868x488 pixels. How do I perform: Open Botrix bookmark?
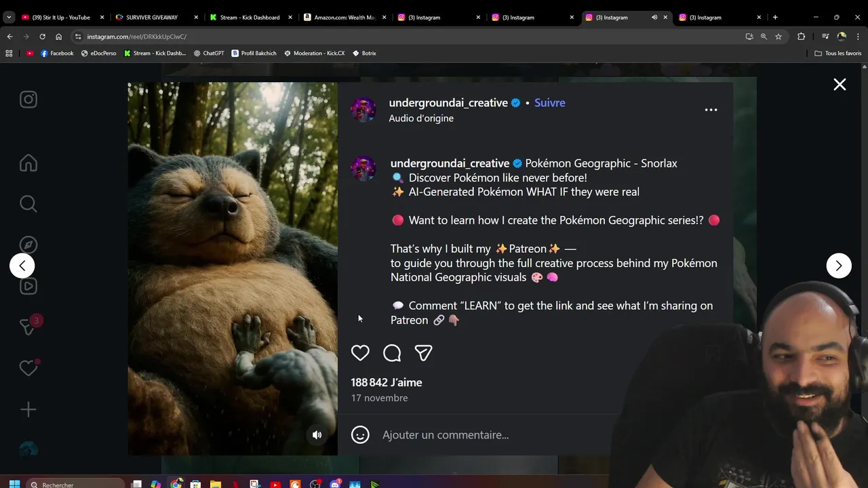(364, 54)
